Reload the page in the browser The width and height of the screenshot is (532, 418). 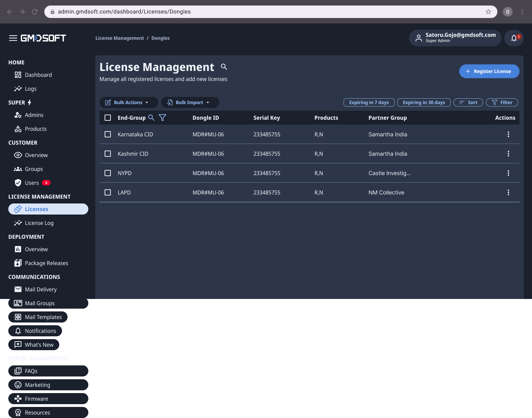35,12
